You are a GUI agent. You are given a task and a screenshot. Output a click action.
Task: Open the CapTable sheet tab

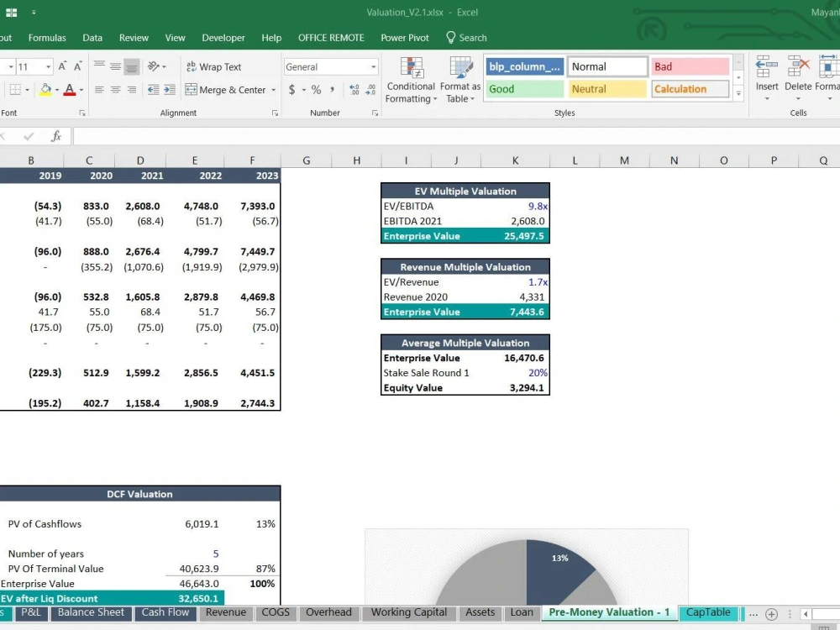[708, 612]
